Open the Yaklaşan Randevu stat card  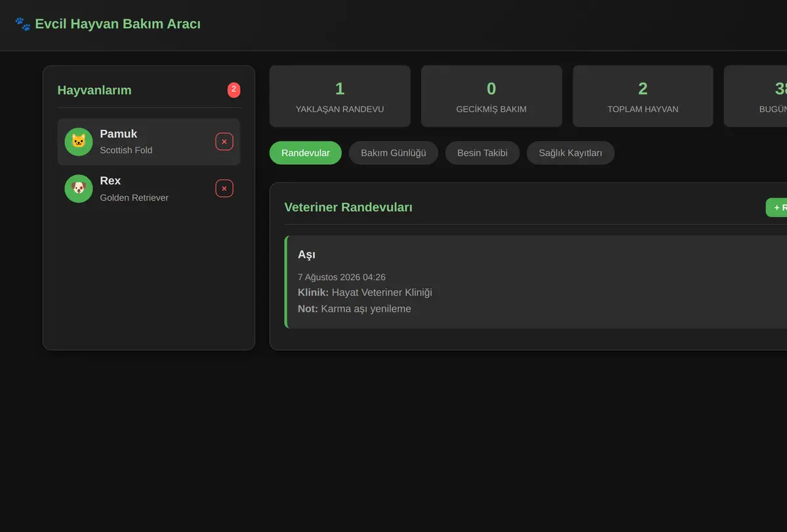(340, 96)
